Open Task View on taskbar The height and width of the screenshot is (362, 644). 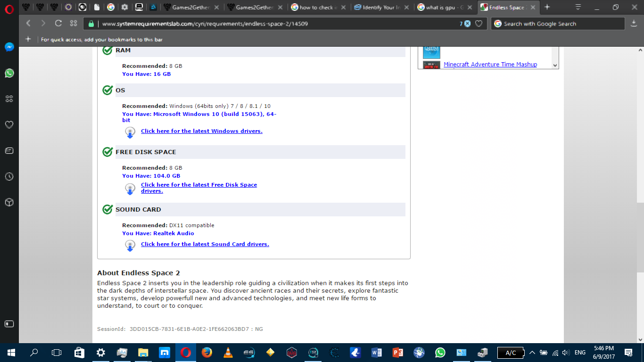click(57, 353)
